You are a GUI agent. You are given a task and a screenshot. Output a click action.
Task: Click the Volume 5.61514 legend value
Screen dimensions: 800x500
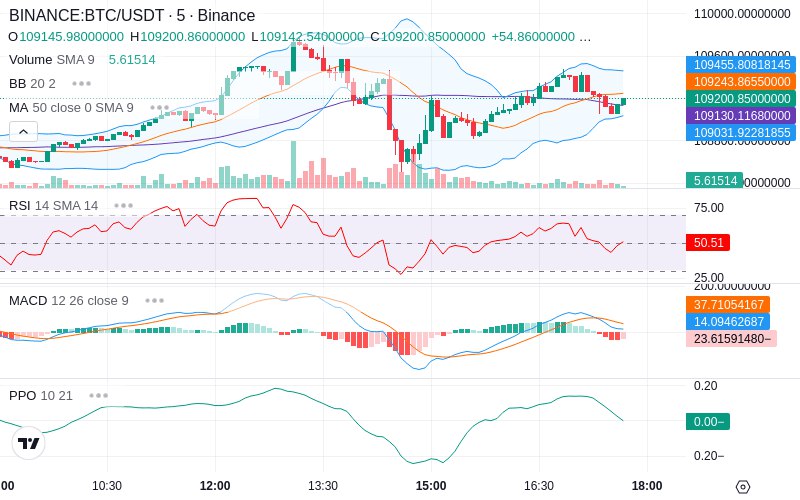pos(132,60)
